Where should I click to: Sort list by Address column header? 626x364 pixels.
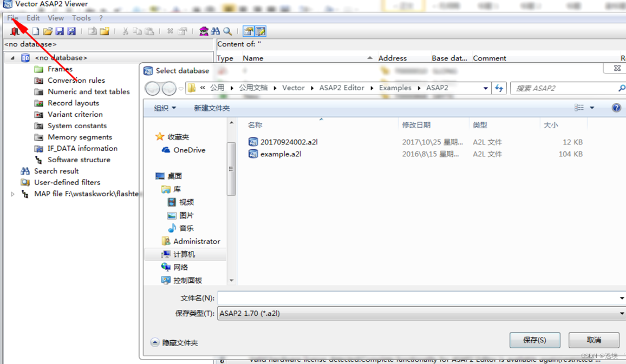coord(393,58)
